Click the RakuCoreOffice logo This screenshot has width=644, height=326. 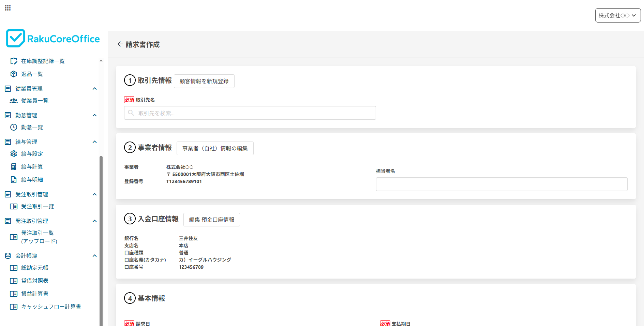(53, 39)
